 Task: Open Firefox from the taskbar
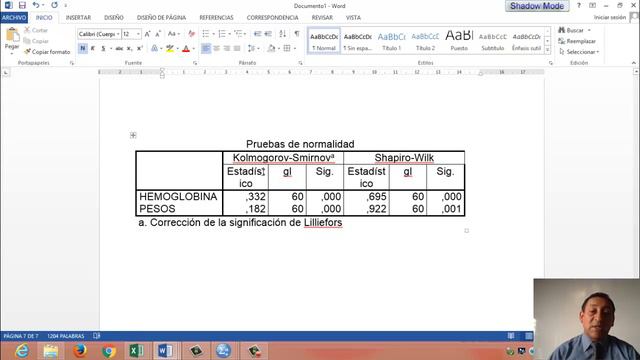80,351
